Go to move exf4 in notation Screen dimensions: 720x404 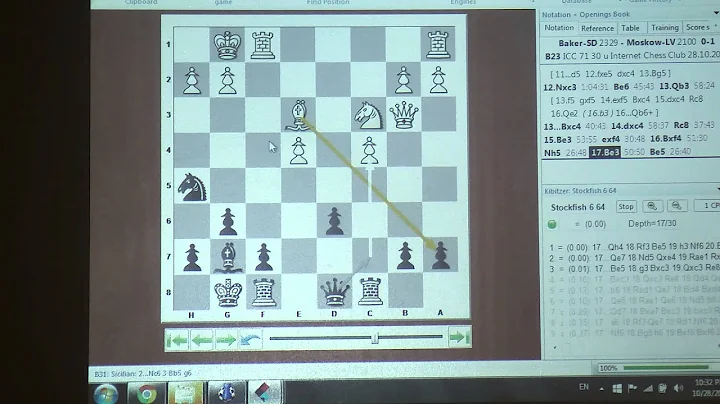tap(611, 139)
